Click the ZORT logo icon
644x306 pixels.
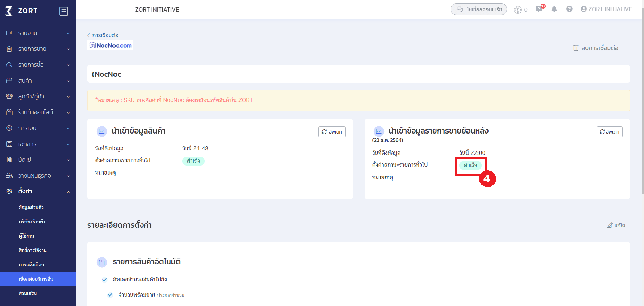click(9, 11)
